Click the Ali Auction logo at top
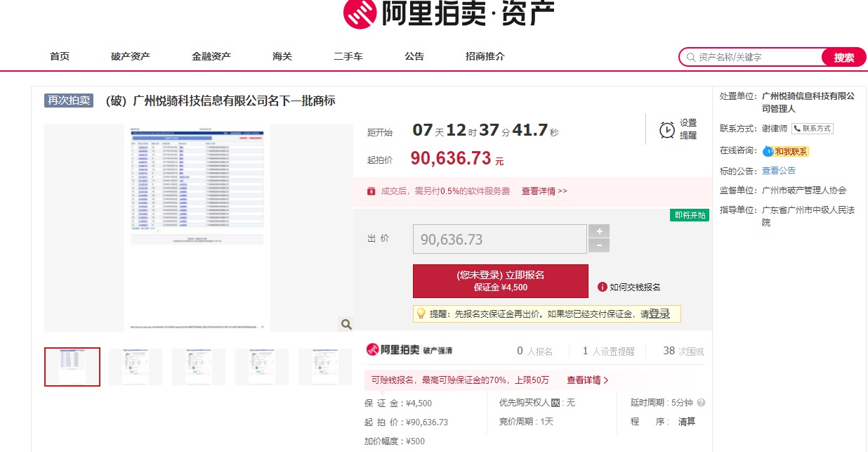 pyautogui.click(x=448, y=13)
